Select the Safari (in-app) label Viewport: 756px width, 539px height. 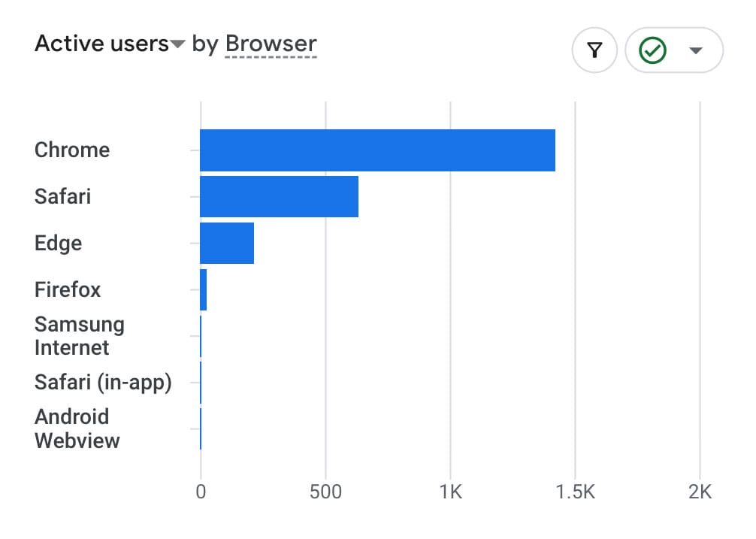coord(103,383)
